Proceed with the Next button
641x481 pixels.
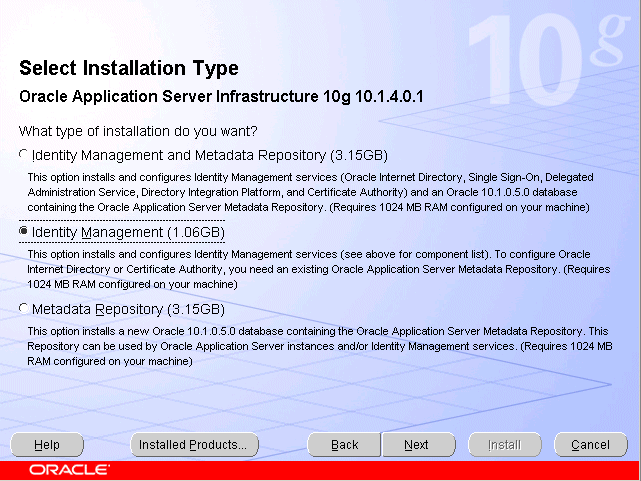coord(418,445)
